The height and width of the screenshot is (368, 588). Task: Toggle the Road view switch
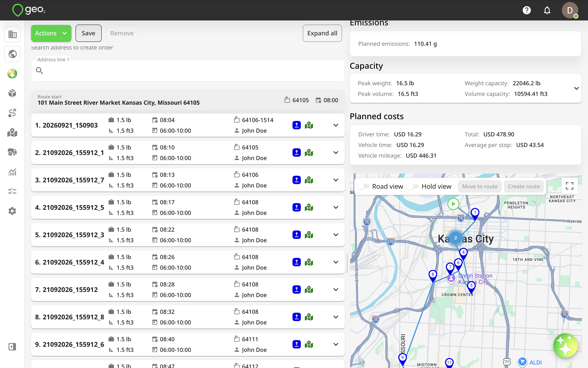(x=363, y=186)
